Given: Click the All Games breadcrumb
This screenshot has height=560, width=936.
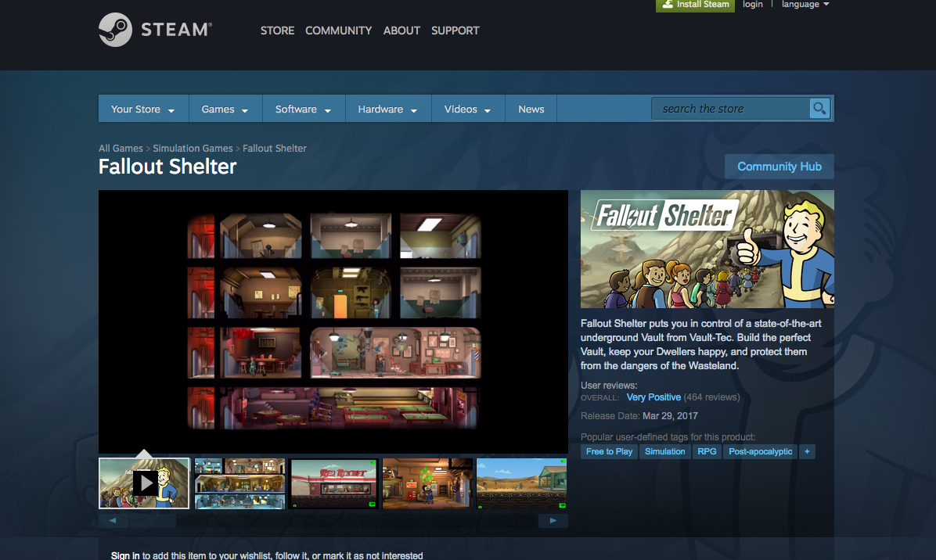Looking at the screenshot, I should [121, 148].
